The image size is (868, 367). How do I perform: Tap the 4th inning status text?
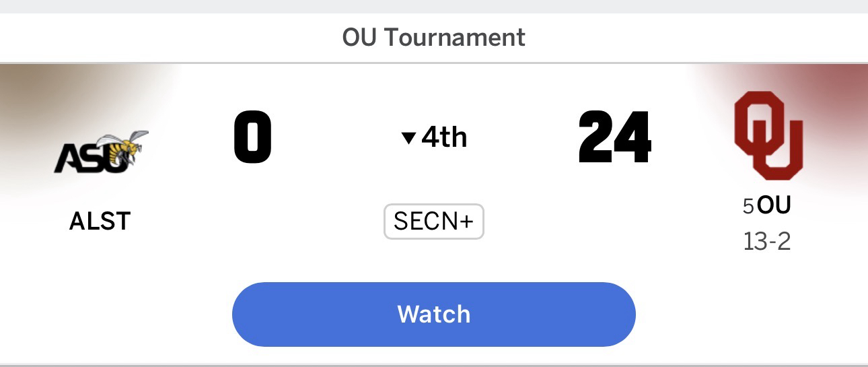[x=444, y=137]
